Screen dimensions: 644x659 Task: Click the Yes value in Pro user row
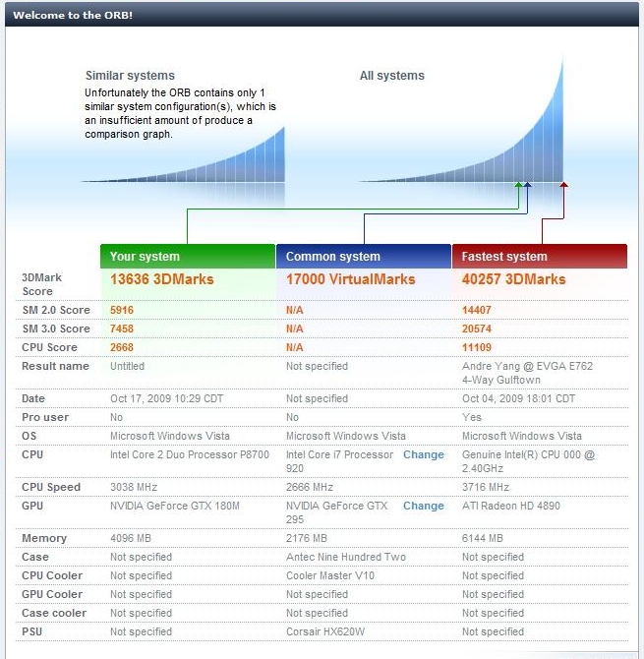pyautogui.click(x=472, y=417)
